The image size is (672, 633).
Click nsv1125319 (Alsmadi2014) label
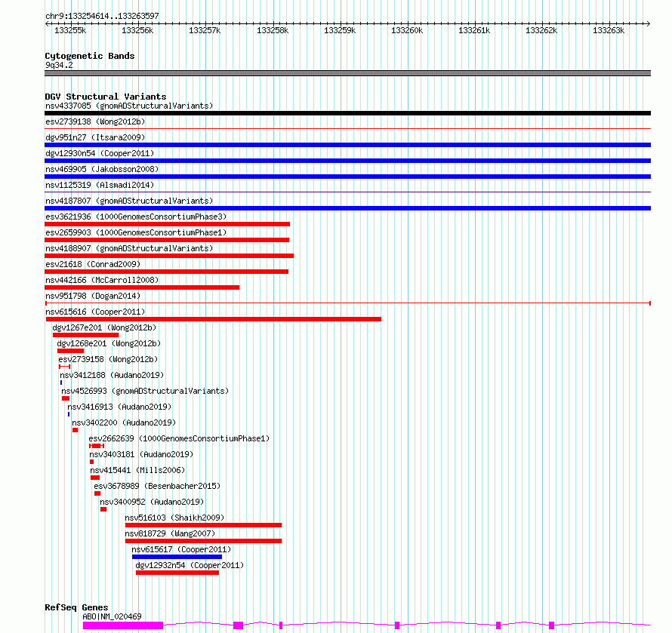[x=100, y=185]
